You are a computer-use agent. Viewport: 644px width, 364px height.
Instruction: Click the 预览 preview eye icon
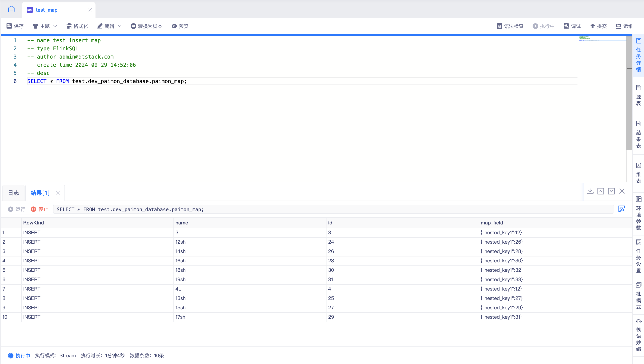174,26
